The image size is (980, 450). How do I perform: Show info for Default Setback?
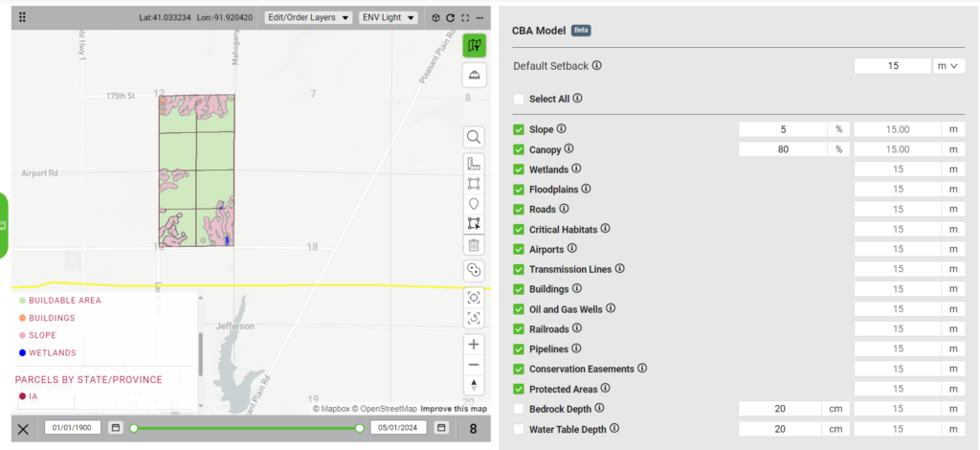click(x=597, y=65)
